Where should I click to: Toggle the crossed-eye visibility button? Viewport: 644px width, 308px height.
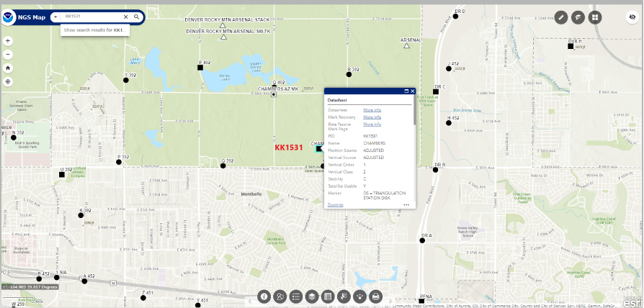pos(632,17)
